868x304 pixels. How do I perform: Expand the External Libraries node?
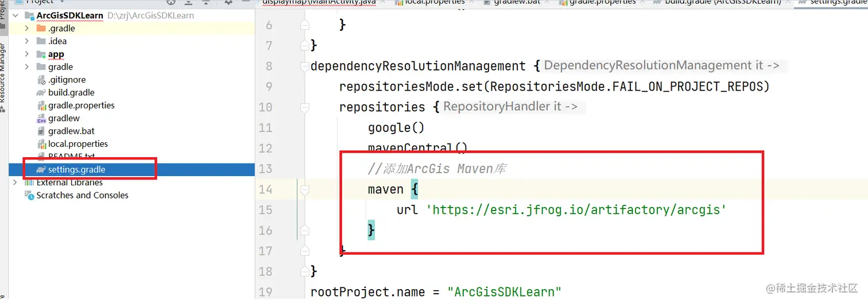tap(15, 182)
